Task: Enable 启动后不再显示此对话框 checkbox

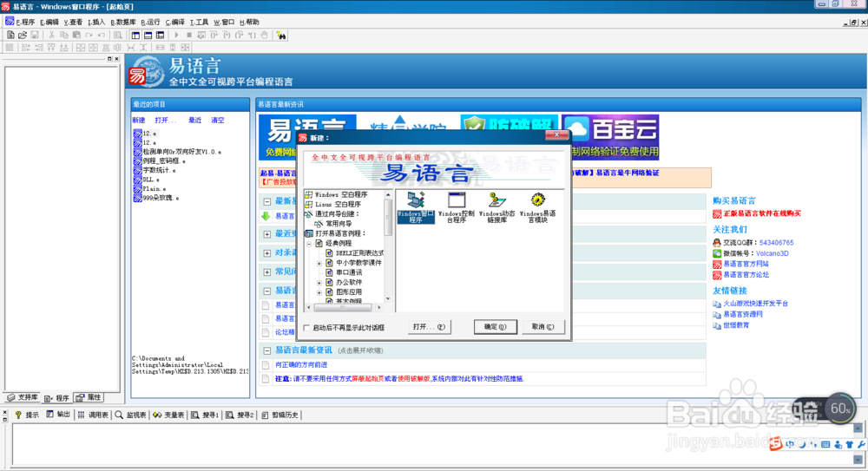Action: [306, 328]
